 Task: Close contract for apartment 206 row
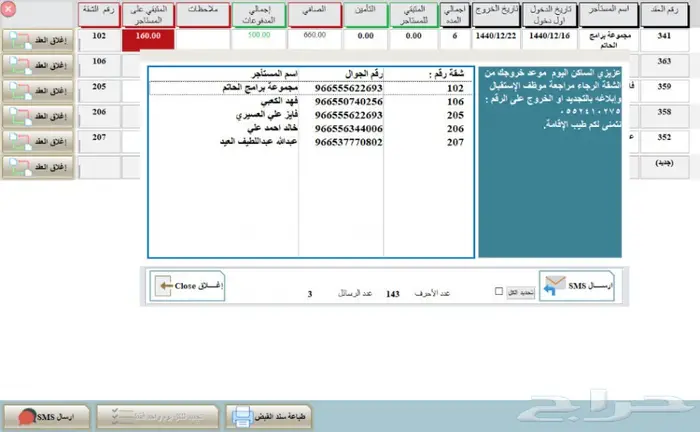tap(38, 117)
